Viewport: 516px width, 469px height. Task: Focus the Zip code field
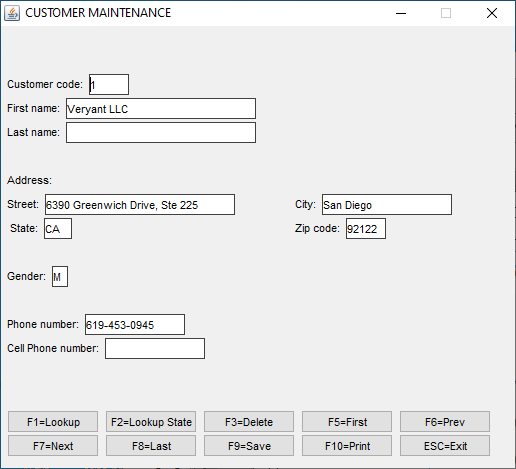[366, 229]
